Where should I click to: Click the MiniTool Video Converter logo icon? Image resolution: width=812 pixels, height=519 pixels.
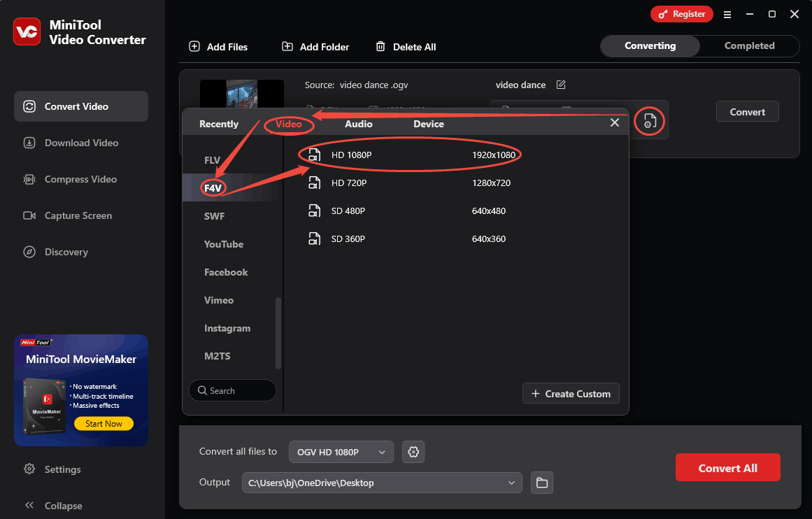point(27,31)
